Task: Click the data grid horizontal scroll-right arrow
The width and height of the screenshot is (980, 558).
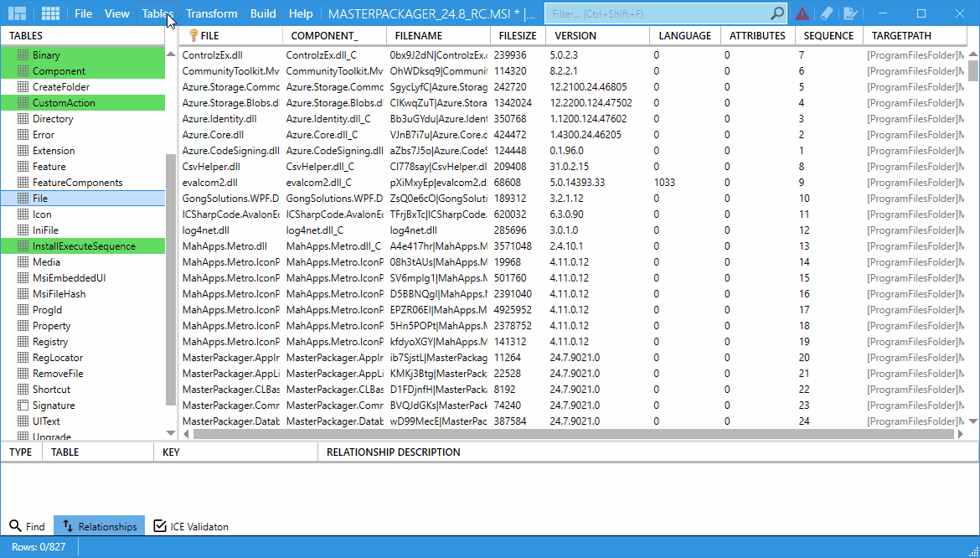Action: tap(961, 434)
